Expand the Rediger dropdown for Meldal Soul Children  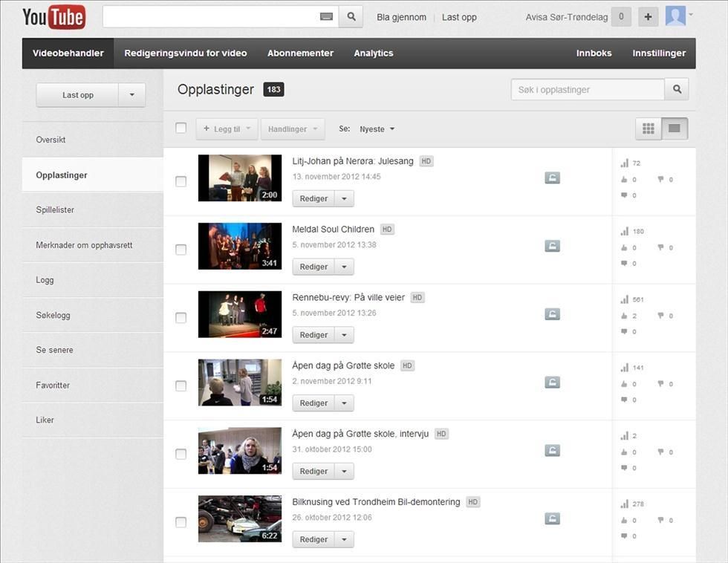[x=344, y=266]
